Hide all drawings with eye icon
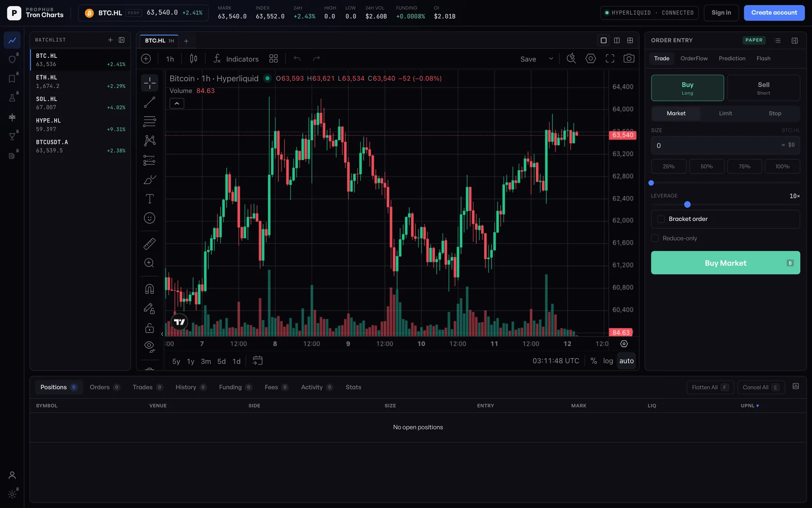The height and width of the screenshot is (508, 812). pos(149,347)
